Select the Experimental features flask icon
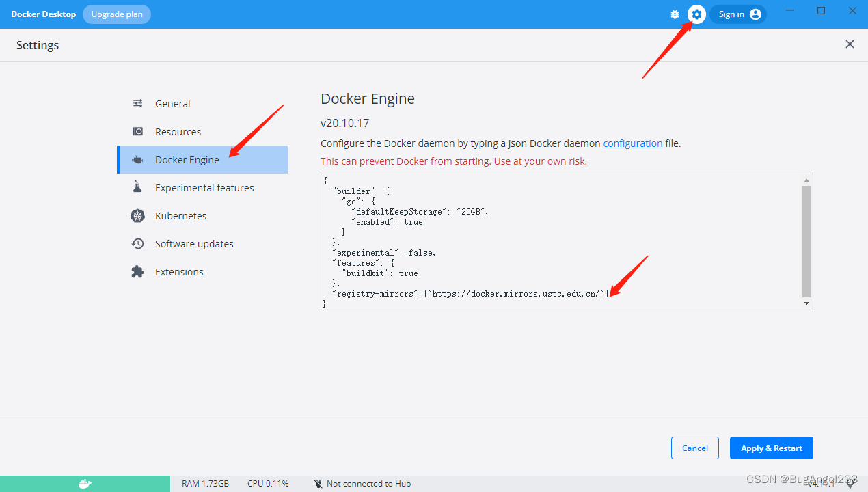Screen dimensions: 868x492 coord(137,187)
